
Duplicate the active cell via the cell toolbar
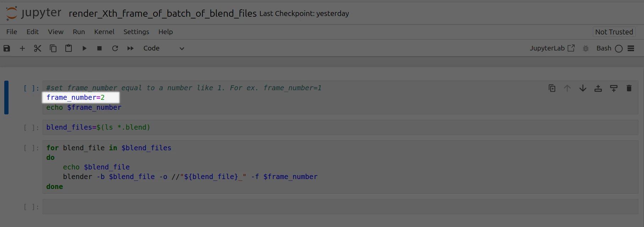coord(552,88)
